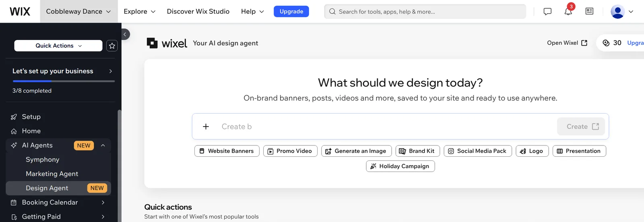Click the search magnifier icon

[x=332, y=11]
